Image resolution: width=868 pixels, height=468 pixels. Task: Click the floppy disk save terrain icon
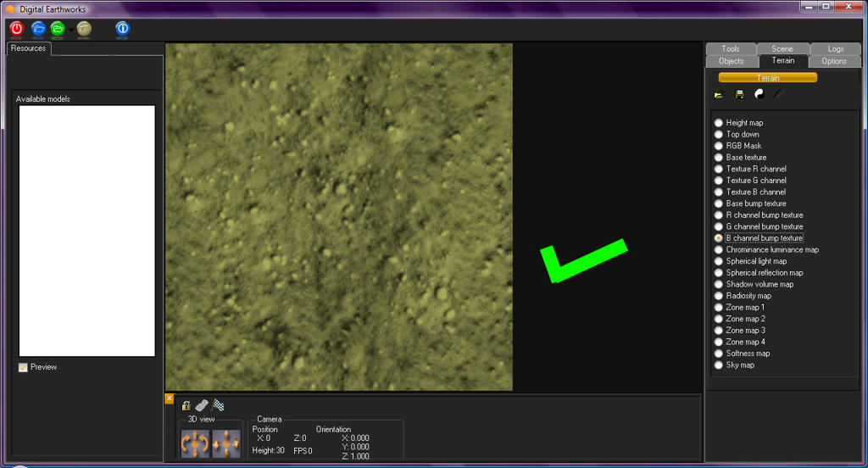coord(739,94)
